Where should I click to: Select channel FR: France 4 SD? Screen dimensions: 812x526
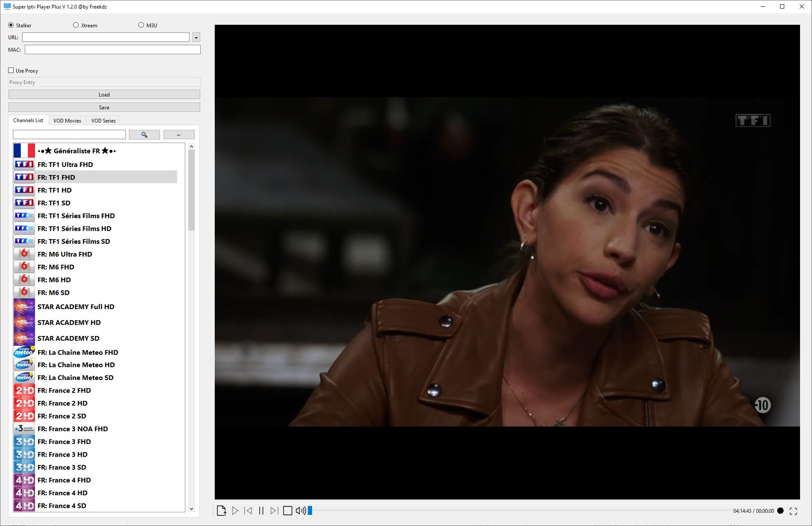pyautogui.click(x=95, y=506)
